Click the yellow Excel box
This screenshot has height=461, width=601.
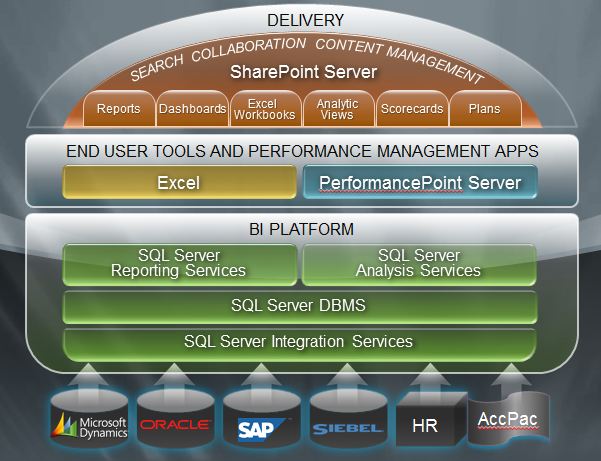point(179,182)
